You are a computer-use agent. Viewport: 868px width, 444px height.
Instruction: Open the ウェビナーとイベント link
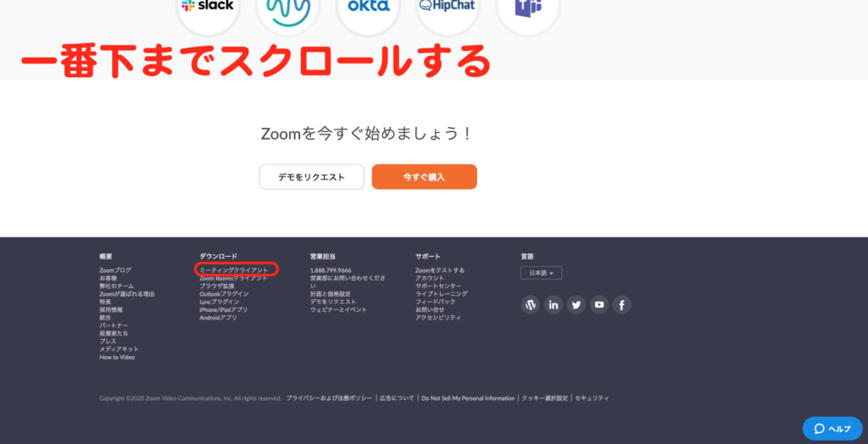339,310
